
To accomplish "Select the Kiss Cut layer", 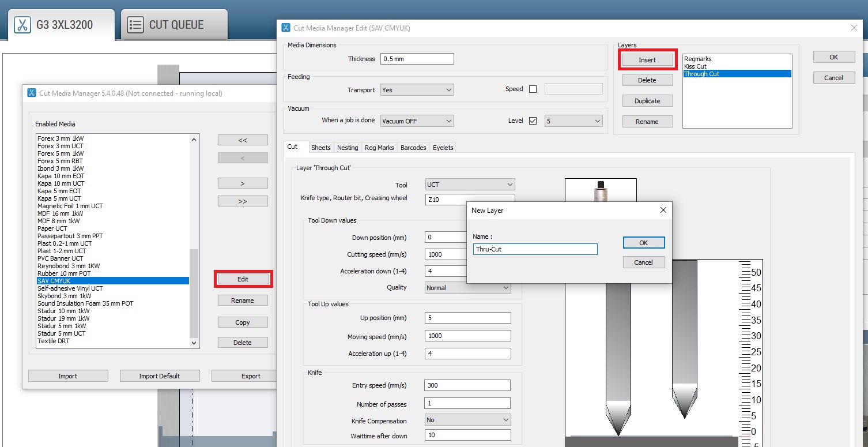I will coord(737,66).
